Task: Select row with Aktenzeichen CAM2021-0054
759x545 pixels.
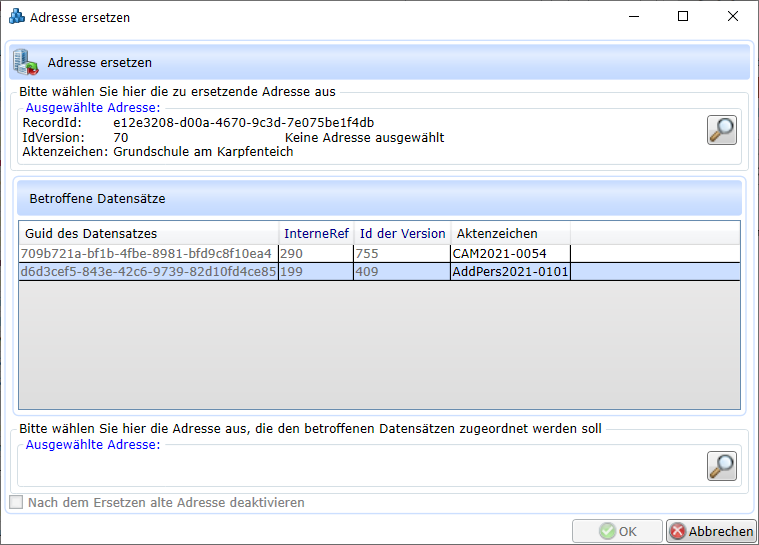Action: pos(510,254)
